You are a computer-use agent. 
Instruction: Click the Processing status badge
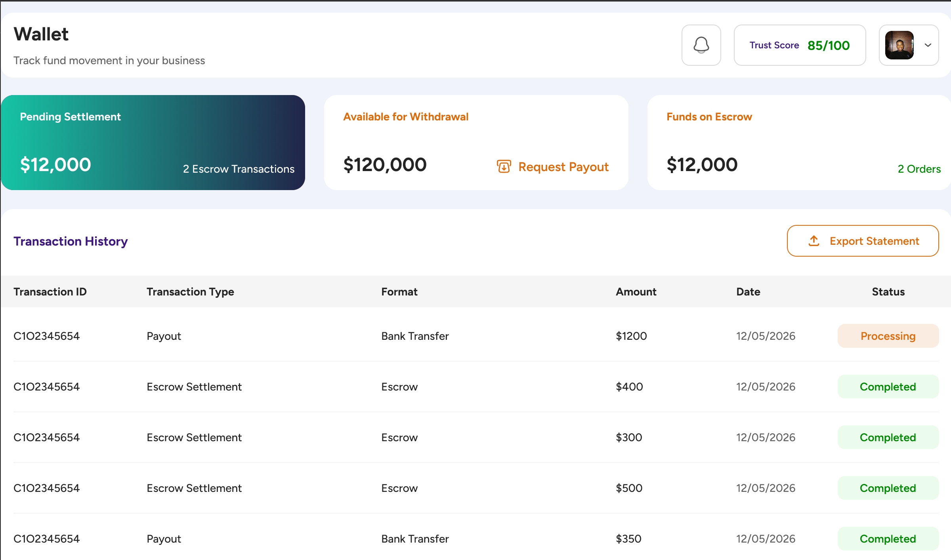point(888,336)
